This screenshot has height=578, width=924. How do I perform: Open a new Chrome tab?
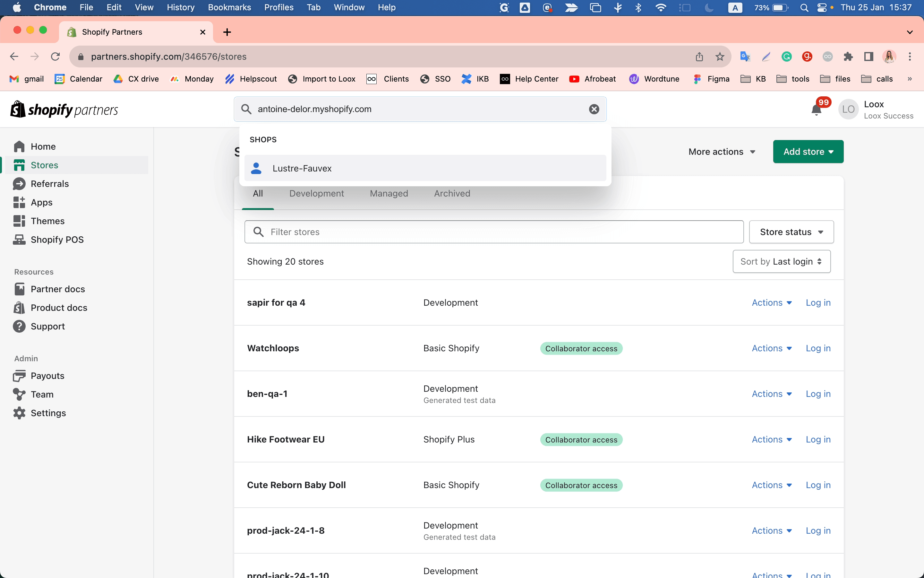click(x=227, y=32)
